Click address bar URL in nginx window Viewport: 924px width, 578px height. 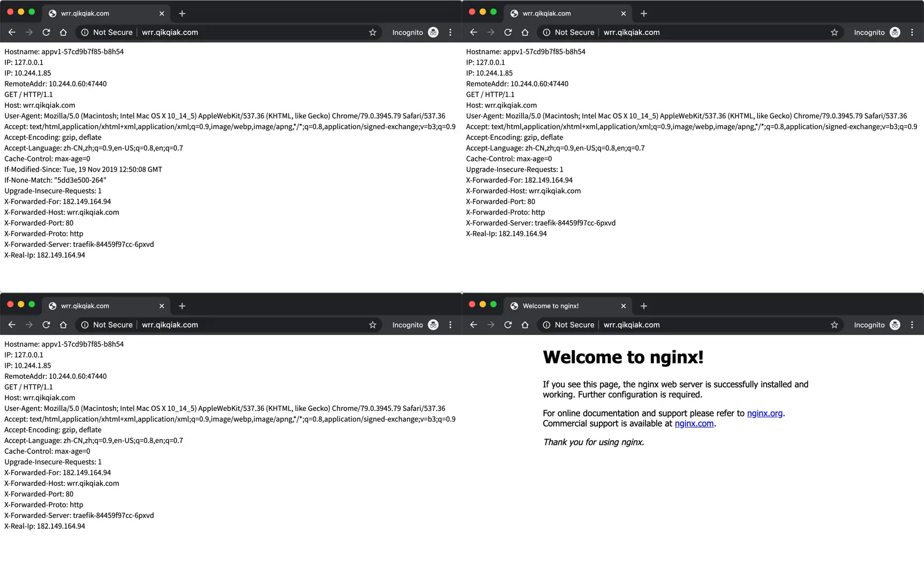coord(632,325)
